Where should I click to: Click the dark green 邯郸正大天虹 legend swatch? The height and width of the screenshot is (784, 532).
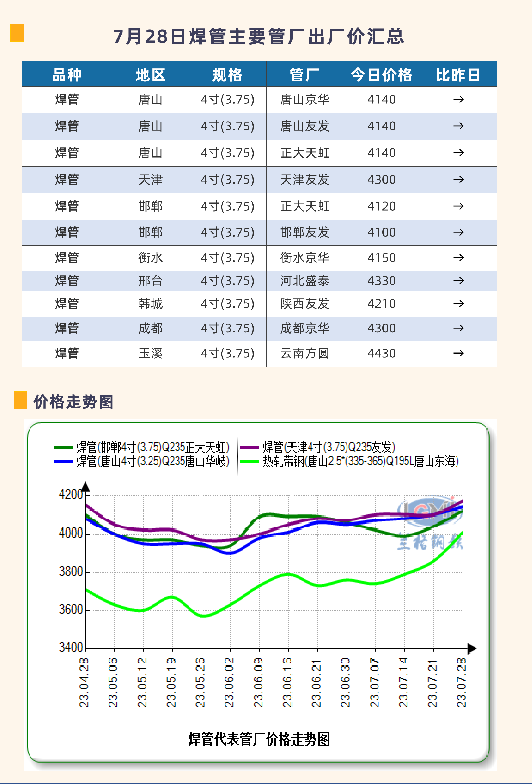point(63,447)
